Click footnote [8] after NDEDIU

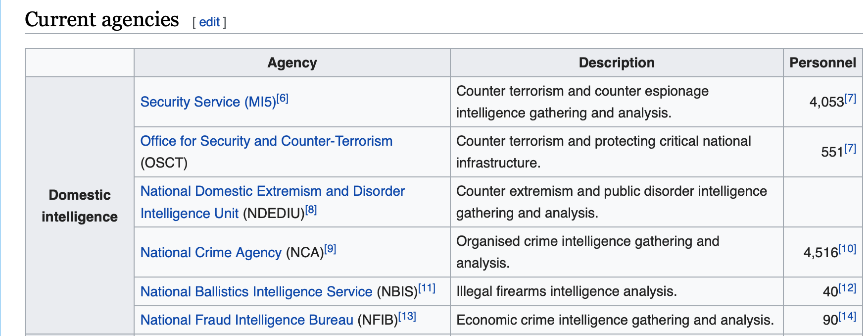click(311, 210)
